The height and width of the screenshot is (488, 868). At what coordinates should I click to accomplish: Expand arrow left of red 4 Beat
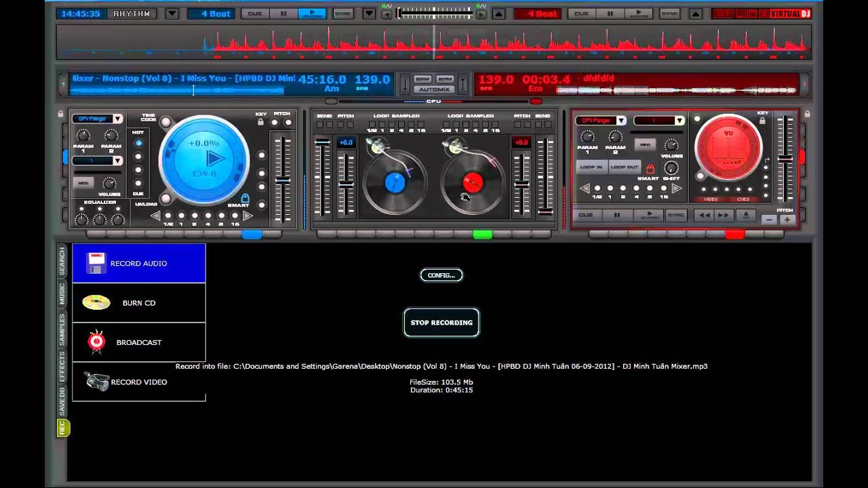tap(498, 14)
